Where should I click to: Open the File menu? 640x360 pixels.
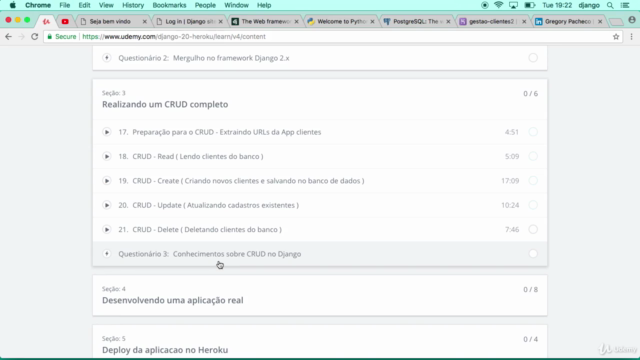64,5
